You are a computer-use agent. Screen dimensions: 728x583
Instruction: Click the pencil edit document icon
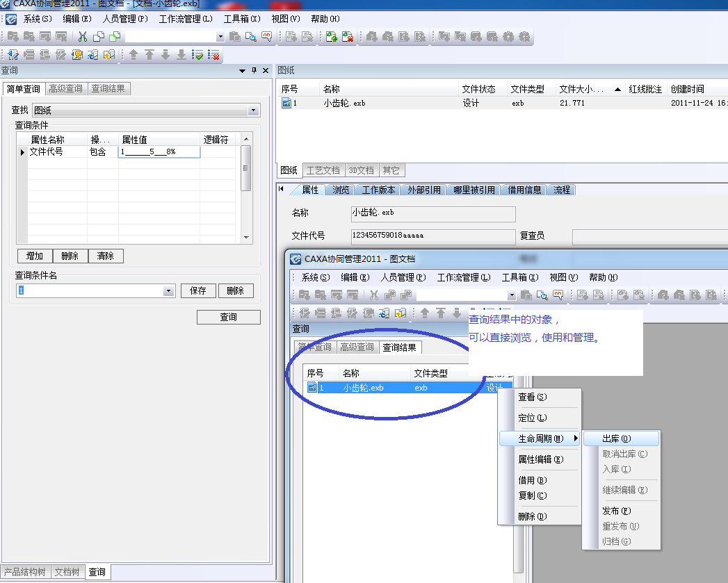coord(13,55)
